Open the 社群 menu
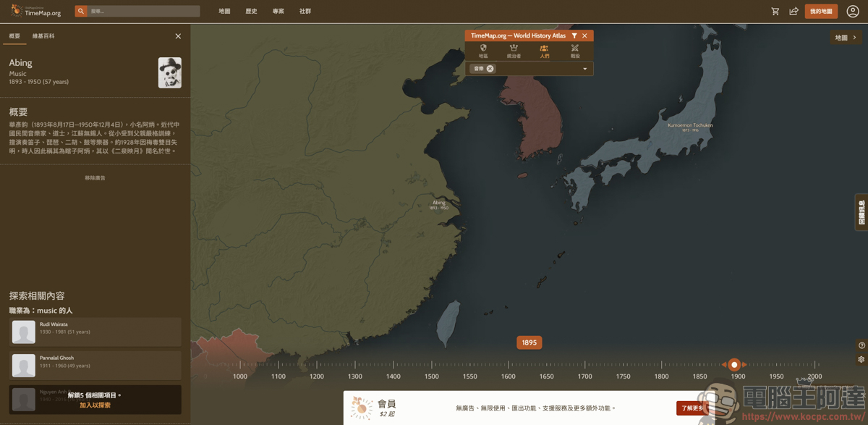The width and height of the screenshot is (868, 425). [305, 12]
